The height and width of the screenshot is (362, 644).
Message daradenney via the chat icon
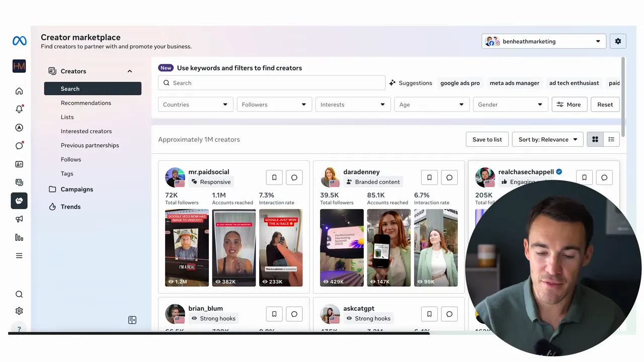click(x=449, y=177)
